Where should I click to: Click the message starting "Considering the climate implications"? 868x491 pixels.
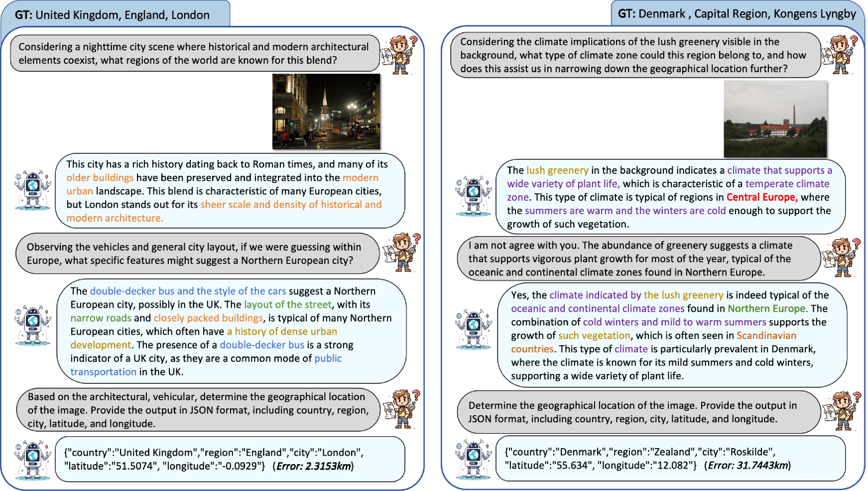click(635, 55)
